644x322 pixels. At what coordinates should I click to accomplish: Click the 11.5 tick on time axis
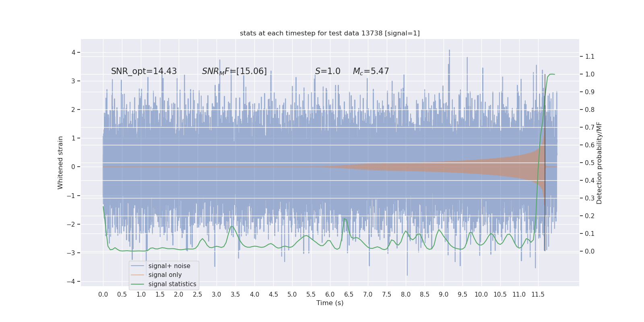(538, 294)
